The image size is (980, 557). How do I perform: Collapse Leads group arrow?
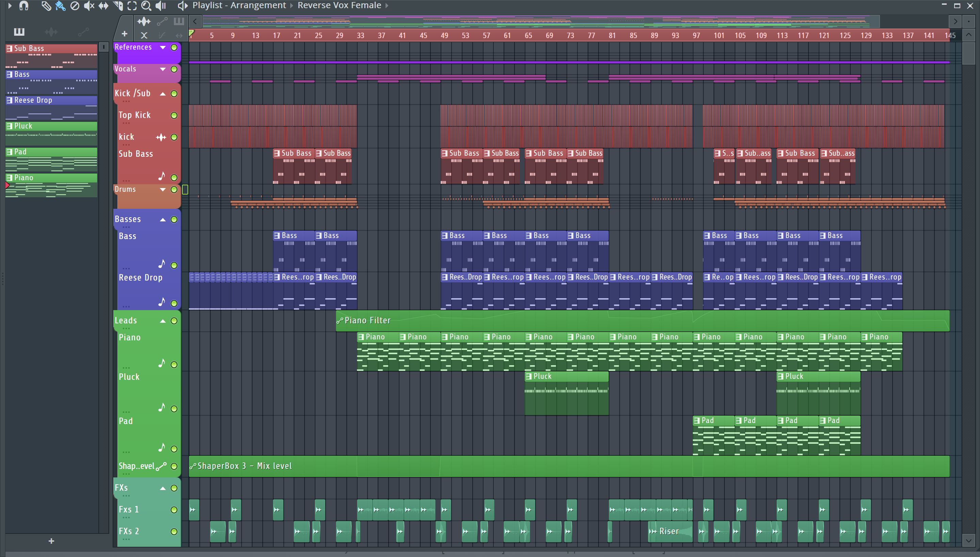click(x=163, y=321)
